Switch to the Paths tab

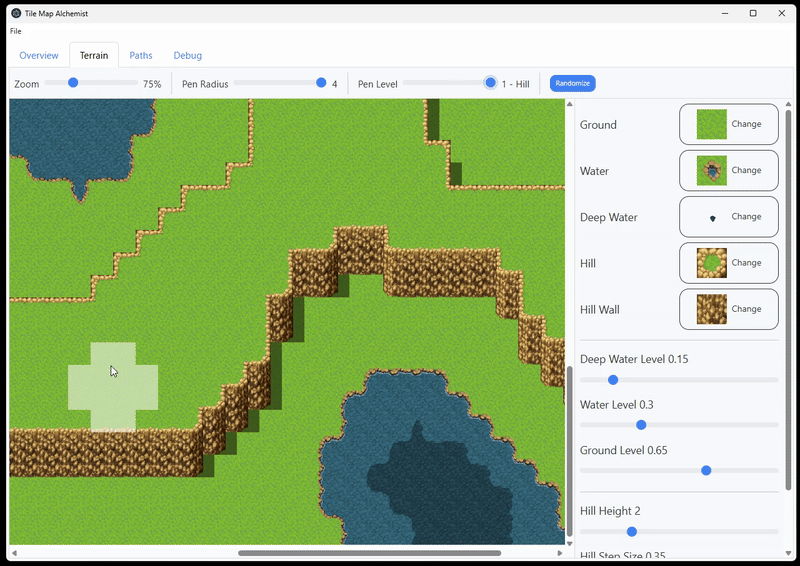pyautogui.click(x=141, y=55)
